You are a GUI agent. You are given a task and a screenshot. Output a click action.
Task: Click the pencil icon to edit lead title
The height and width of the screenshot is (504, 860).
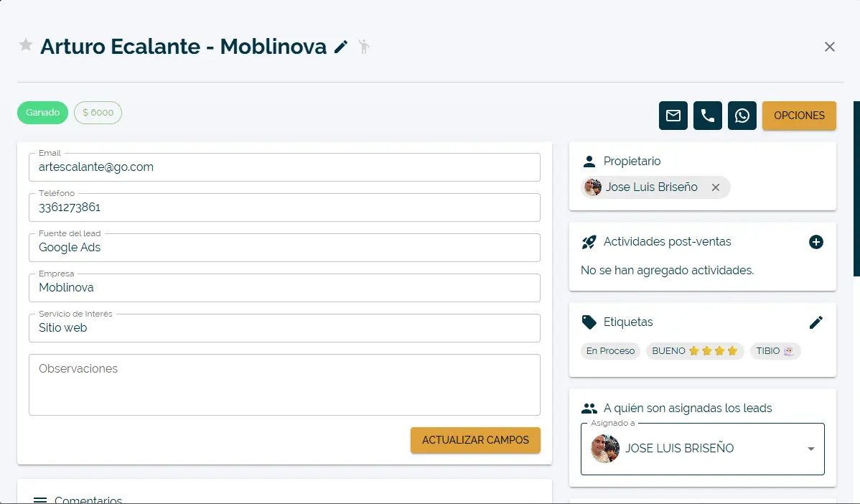click(x=341, y=47)
